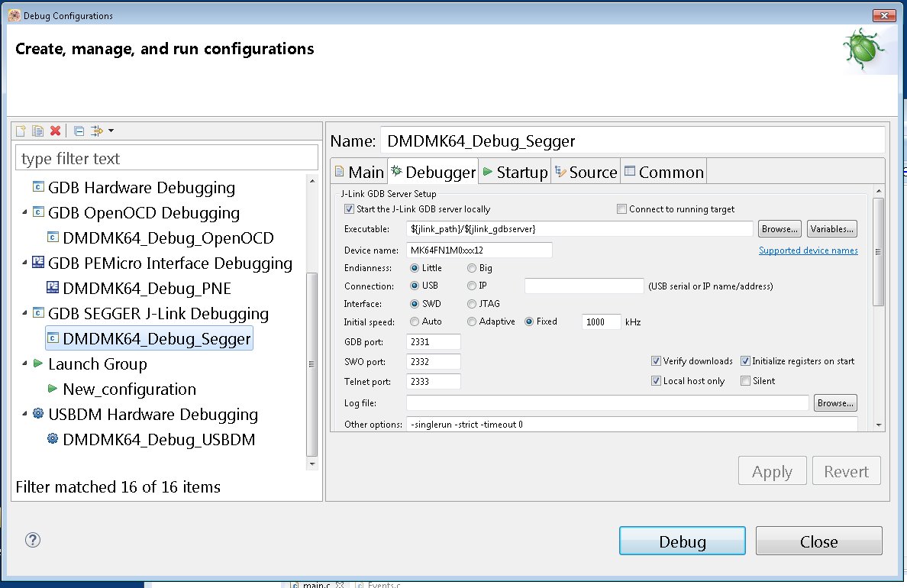Click Browse button next to Executable field
The width and height of the screenshot is (907, 588).
pos(780,229)
